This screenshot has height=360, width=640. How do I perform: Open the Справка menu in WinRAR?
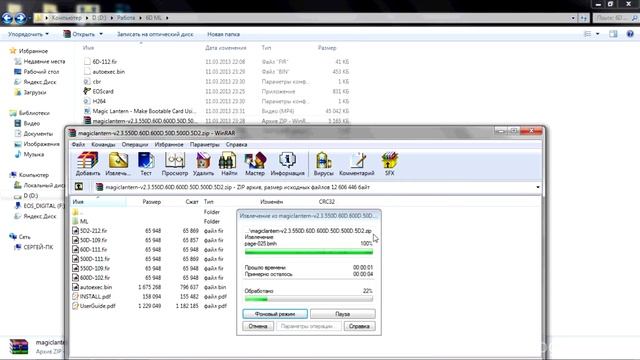pyautogui.click(x=236, y=144)
